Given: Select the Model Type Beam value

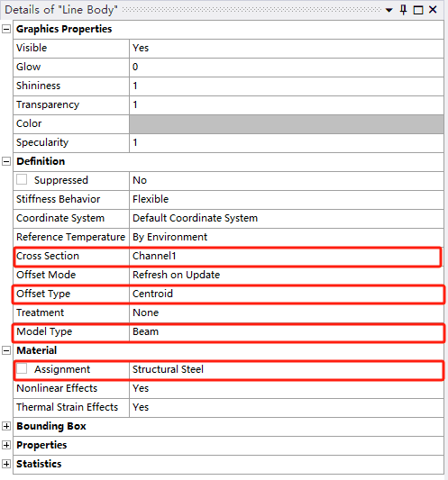Looking at the screenshot, I should tap(287, 331).
